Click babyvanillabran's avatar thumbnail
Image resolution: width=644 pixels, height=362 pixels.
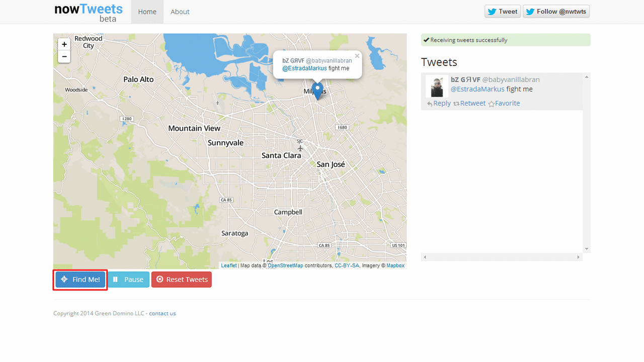click(437, 86)
